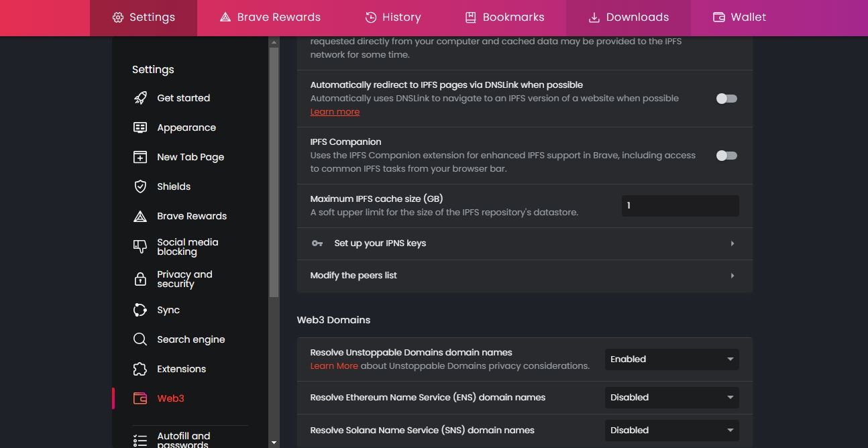Switch to the History tab
The width and height of the screenshot is (868, 448).
[x=393, y=17]
